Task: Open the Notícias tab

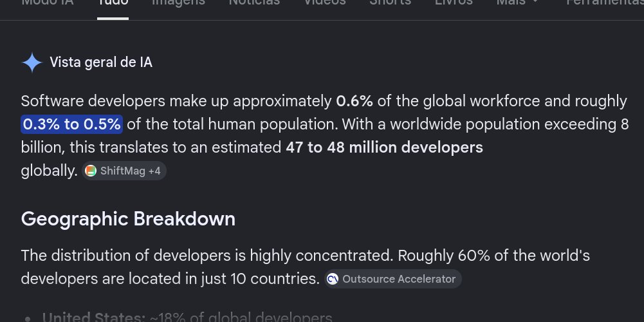Action: [254, 3]
